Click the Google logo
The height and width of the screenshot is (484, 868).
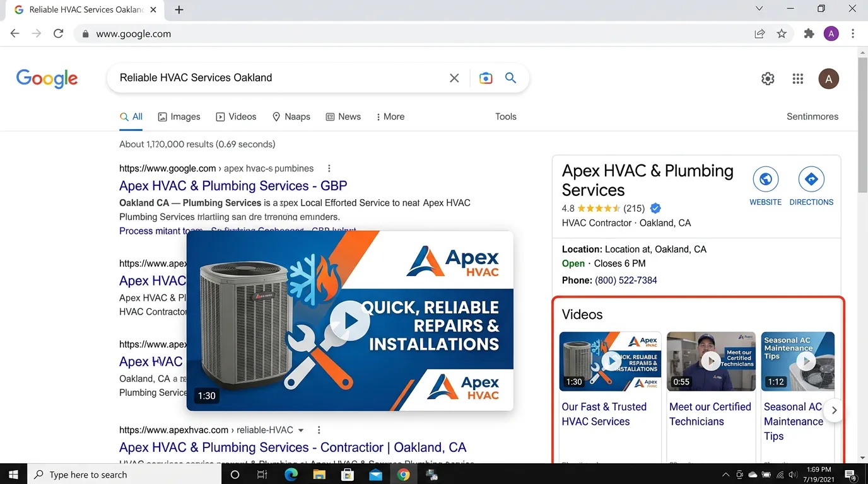pyautogui.click(x=47, y=78)
